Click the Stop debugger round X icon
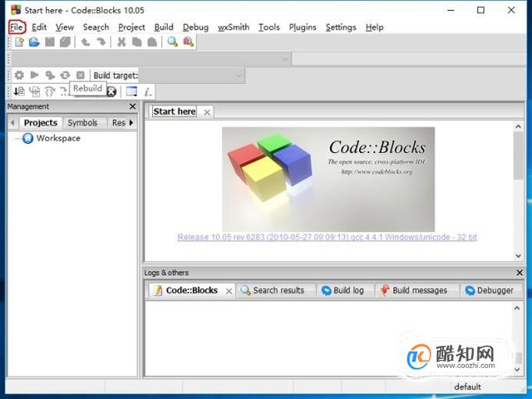 [112, 91]
